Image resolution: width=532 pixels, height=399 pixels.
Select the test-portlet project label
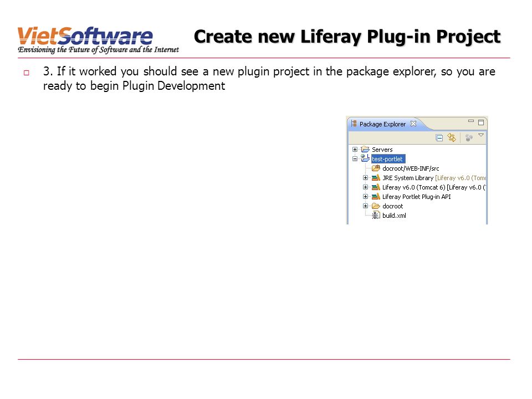click(x=387, y=159)
